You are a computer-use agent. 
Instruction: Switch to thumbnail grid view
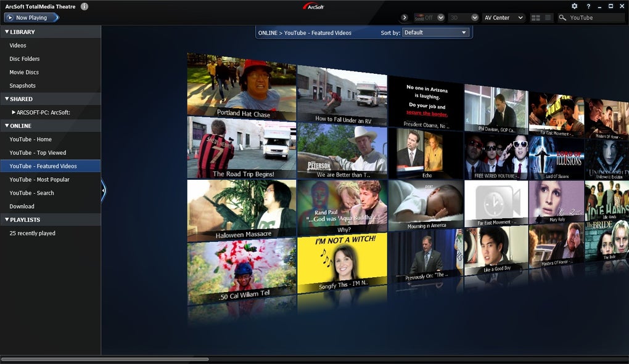coord(535,18)
